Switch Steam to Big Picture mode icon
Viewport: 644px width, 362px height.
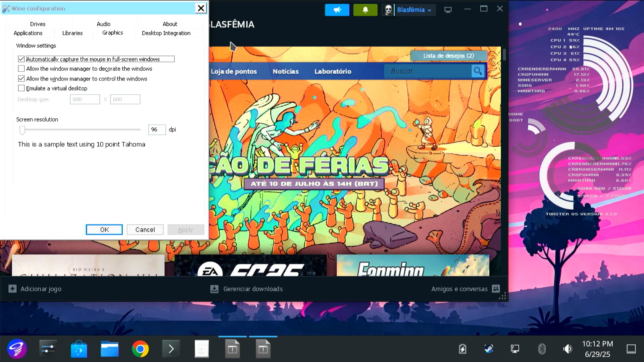[448, 10]
